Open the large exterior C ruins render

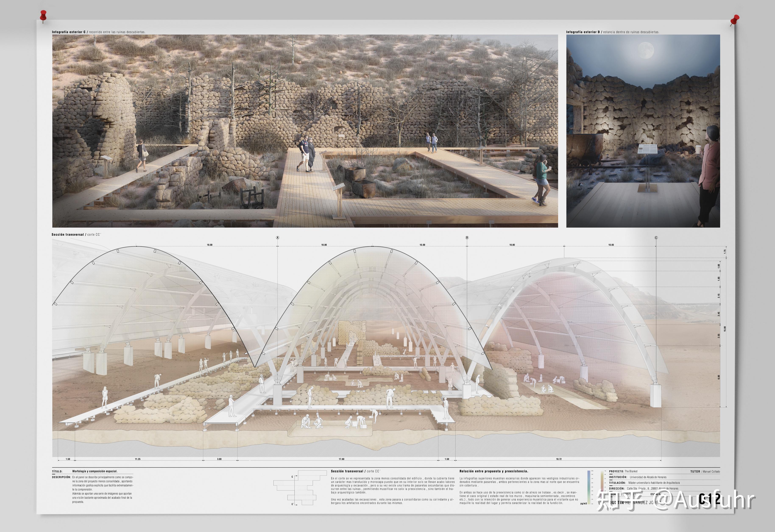pyautogui.click(x=305, y=131)
